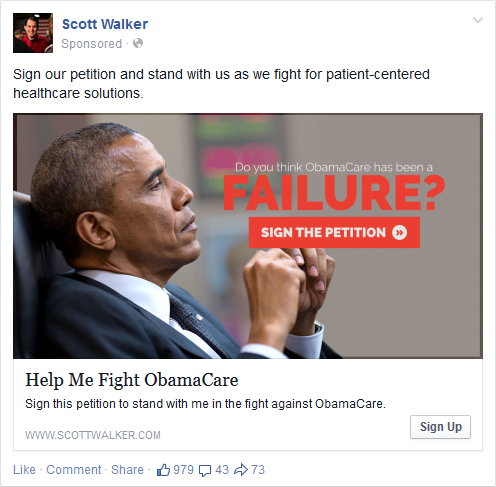Click the Sign Up button
Image resolution: width=496 pixels, height=487 pixels.
click(x=440, y=427)
